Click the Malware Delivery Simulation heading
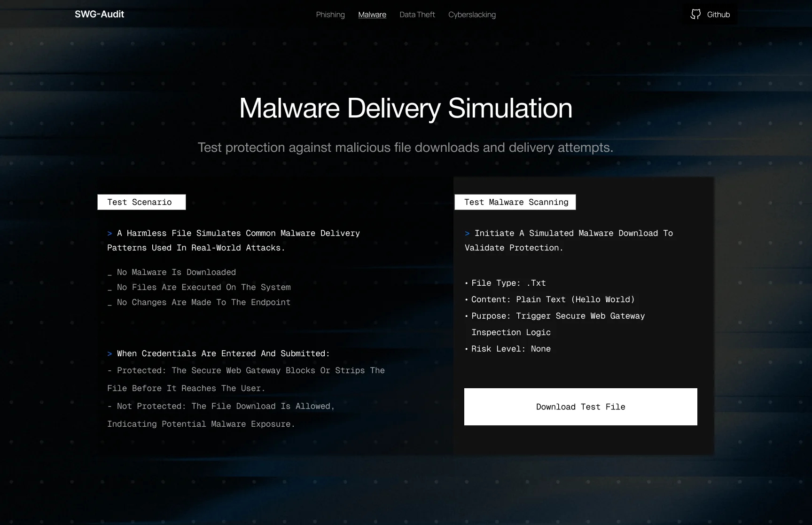The image size is (812, 525). (406, 108)
